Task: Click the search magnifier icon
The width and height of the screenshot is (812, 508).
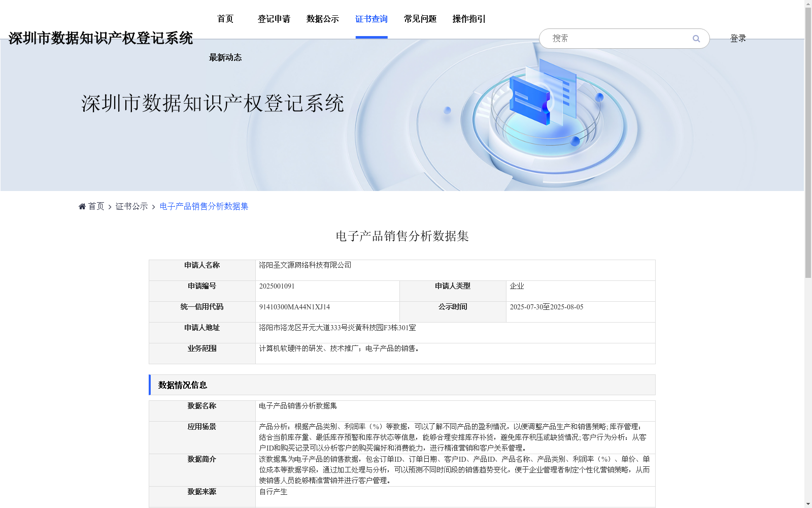Action: coord(696,39)
